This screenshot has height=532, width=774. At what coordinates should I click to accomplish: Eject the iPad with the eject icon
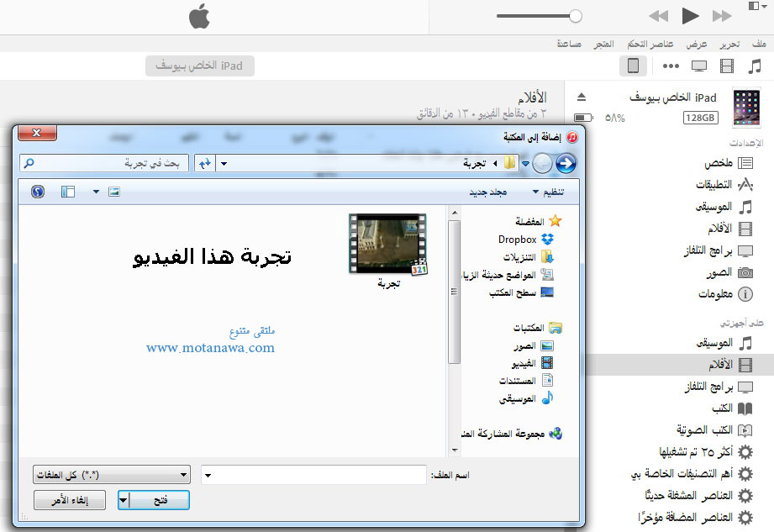[x=582, y=97]
